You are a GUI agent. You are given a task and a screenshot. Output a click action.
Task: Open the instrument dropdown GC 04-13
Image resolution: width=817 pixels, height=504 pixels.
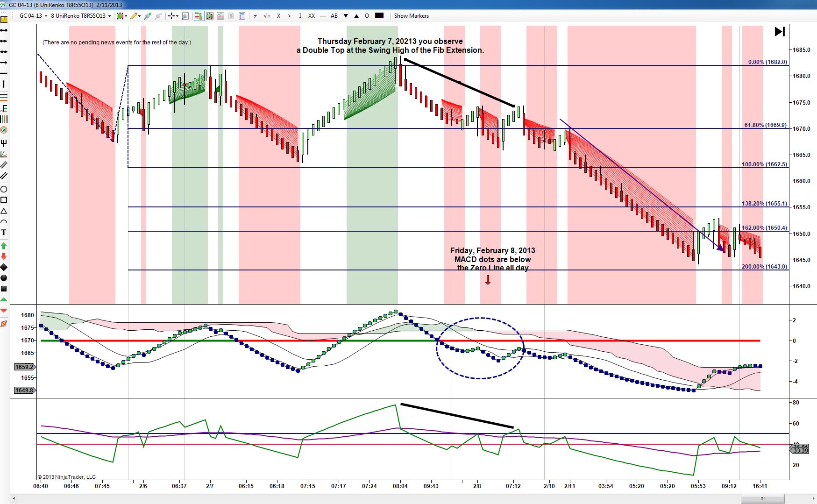coord(33,16)
